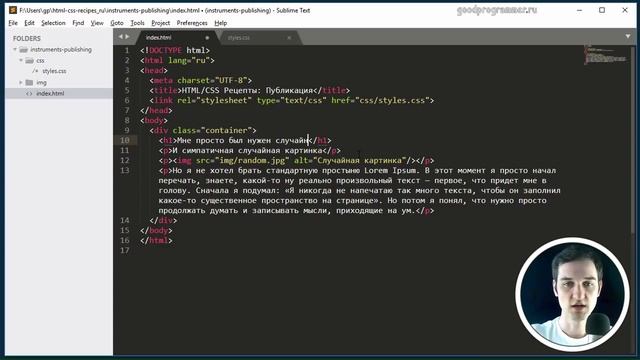The image size is (640, 360).
Task: Open the Goto menu
Action: pyautogui.click(x=117, y=23)
